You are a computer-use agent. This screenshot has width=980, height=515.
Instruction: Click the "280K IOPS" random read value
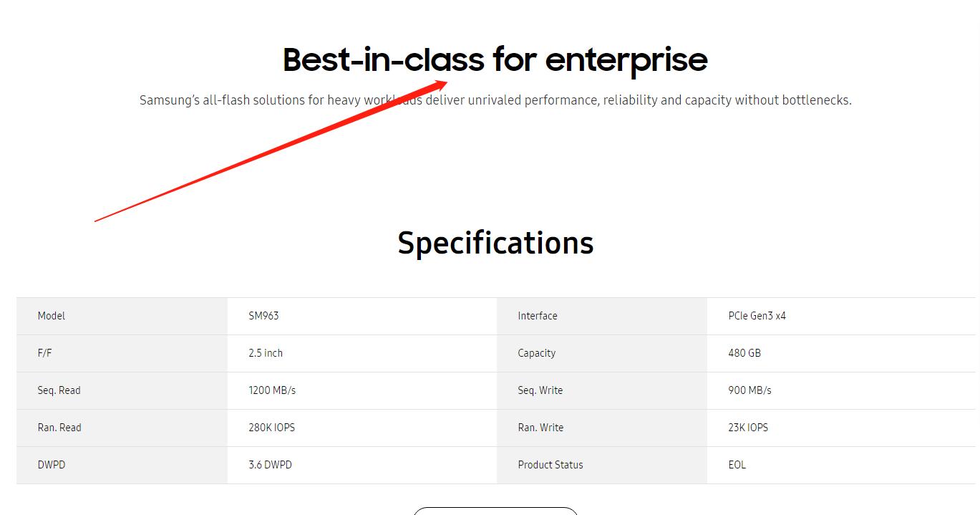tap(272, 428)
